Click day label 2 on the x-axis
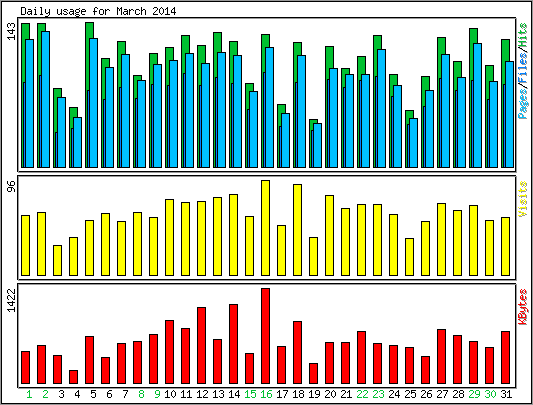 (45, 394)
